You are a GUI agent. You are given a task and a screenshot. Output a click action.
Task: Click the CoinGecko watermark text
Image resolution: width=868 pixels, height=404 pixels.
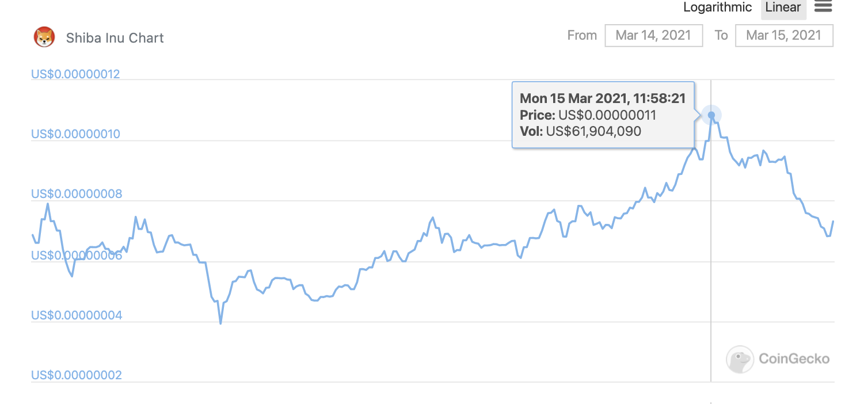tap(794, 359)
